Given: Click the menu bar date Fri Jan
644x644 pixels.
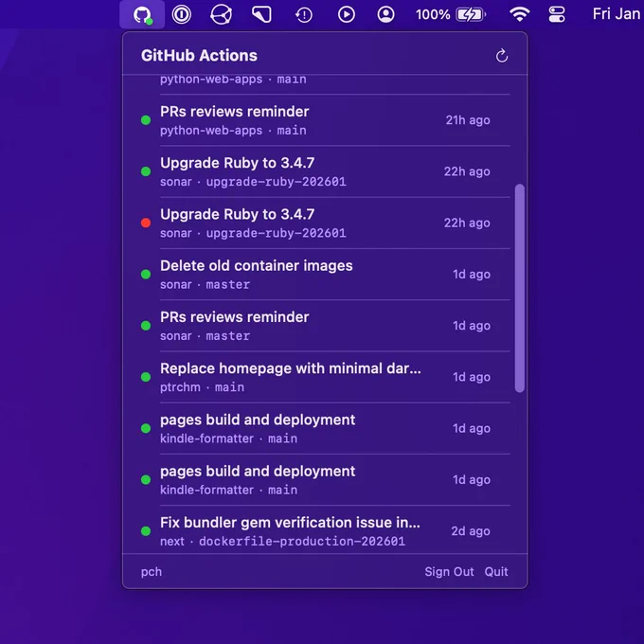Looking at the screenshot, I should click(617, 14).
